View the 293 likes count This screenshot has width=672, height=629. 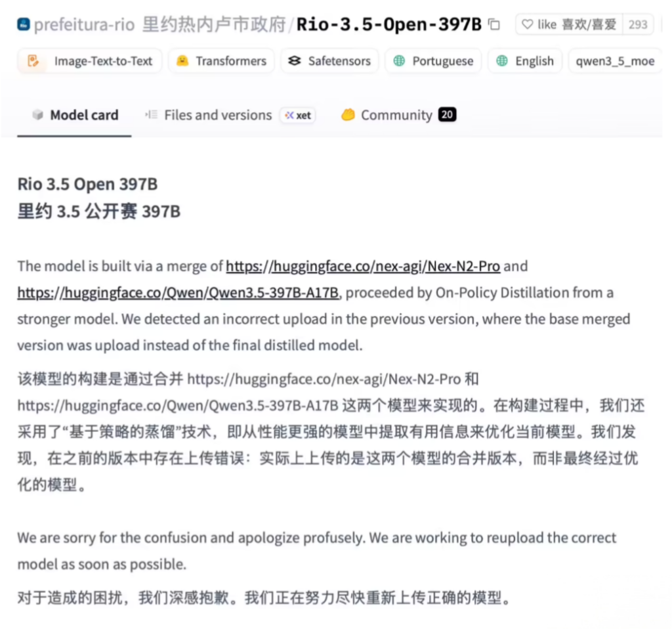pyautogui.click(x=638, y=24)
